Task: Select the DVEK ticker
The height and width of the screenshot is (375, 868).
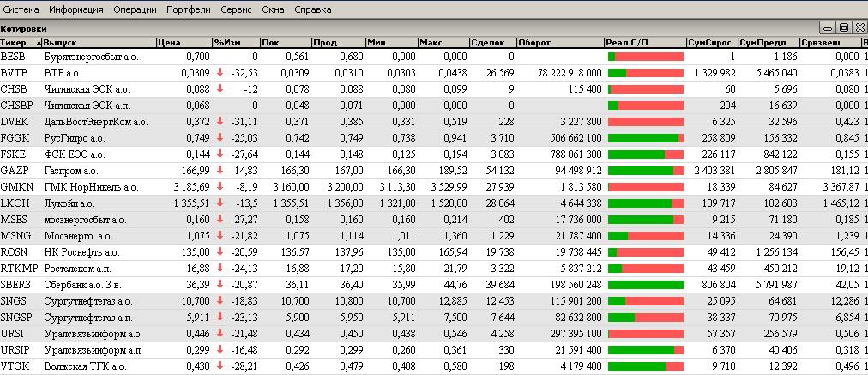Action: point(14,122)
